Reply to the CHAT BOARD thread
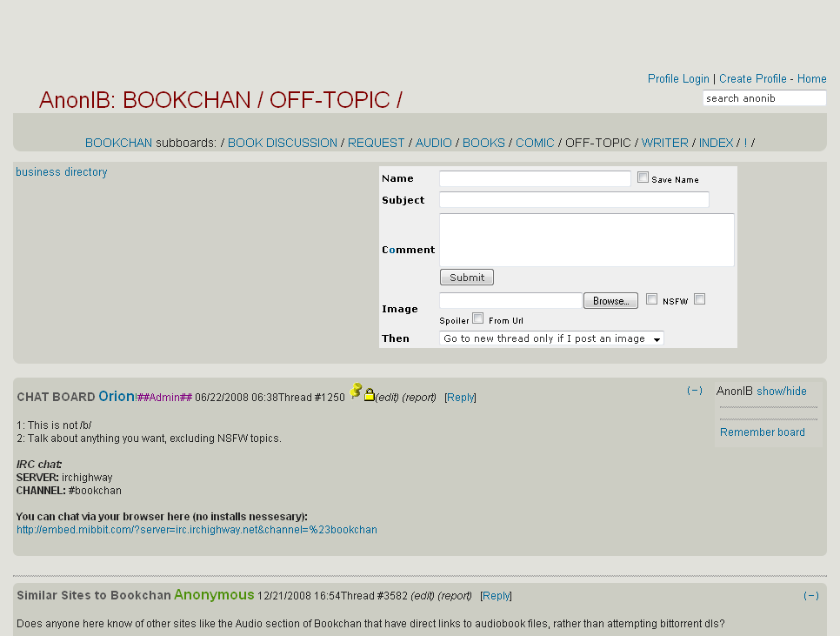The height and width of the screenshot is (636, 840). pos(460,398)
